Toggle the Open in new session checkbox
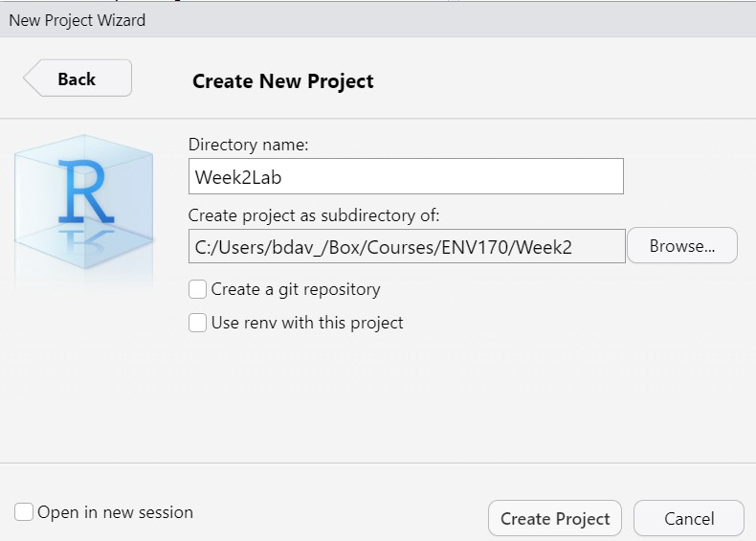Screen dimensions: 756x541 24,511
